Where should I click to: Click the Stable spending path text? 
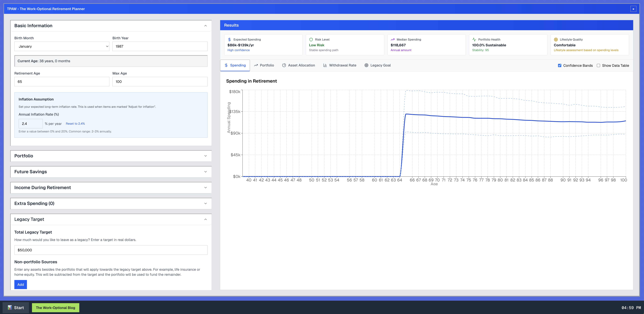click(324, 50)
